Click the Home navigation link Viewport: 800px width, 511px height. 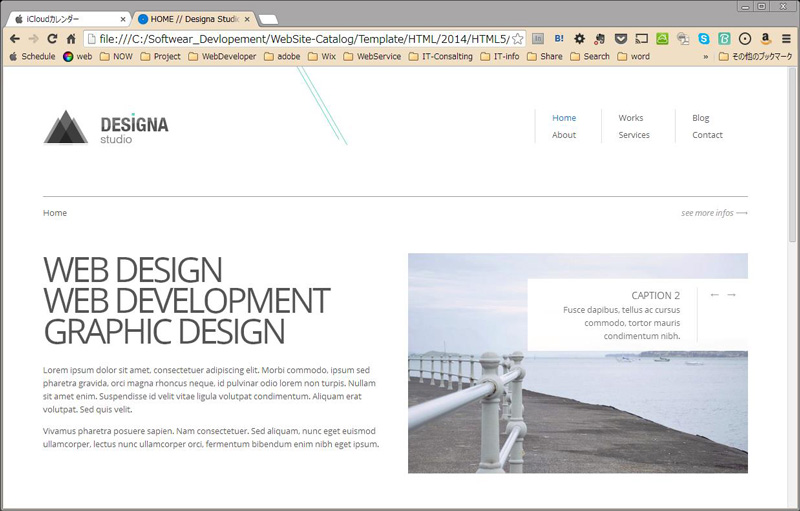pyautogui.click(x=564, y=118)
